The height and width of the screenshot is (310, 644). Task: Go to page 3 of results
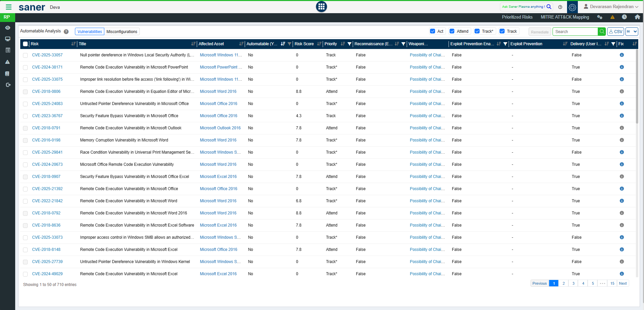coord(573,283)
